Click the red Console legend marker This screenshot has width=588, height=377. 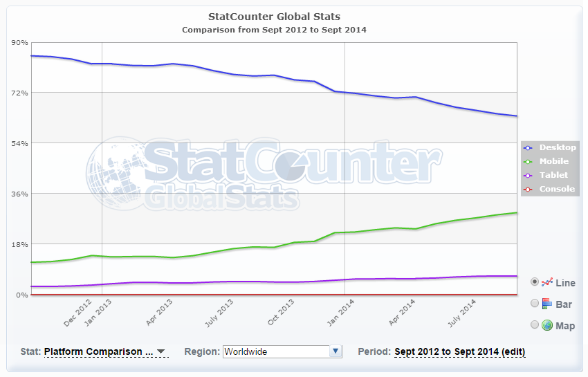click(529, 189)
